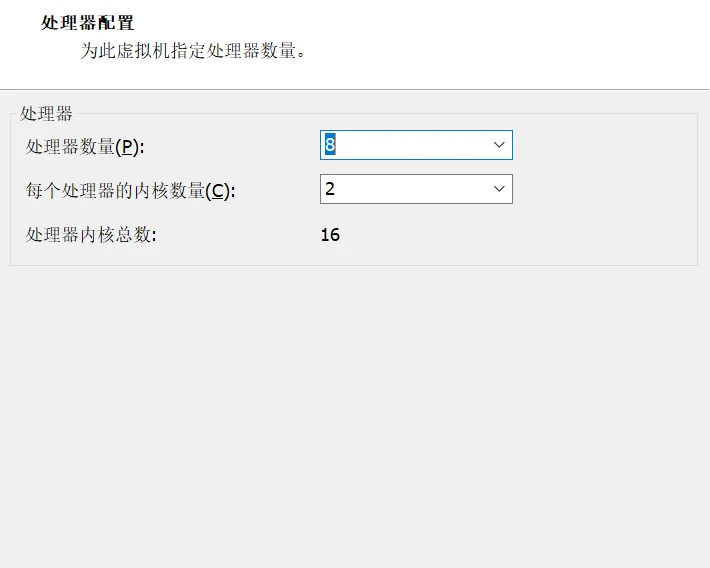Expand the 处理器数量 dropdown arrow

point(499,145)
